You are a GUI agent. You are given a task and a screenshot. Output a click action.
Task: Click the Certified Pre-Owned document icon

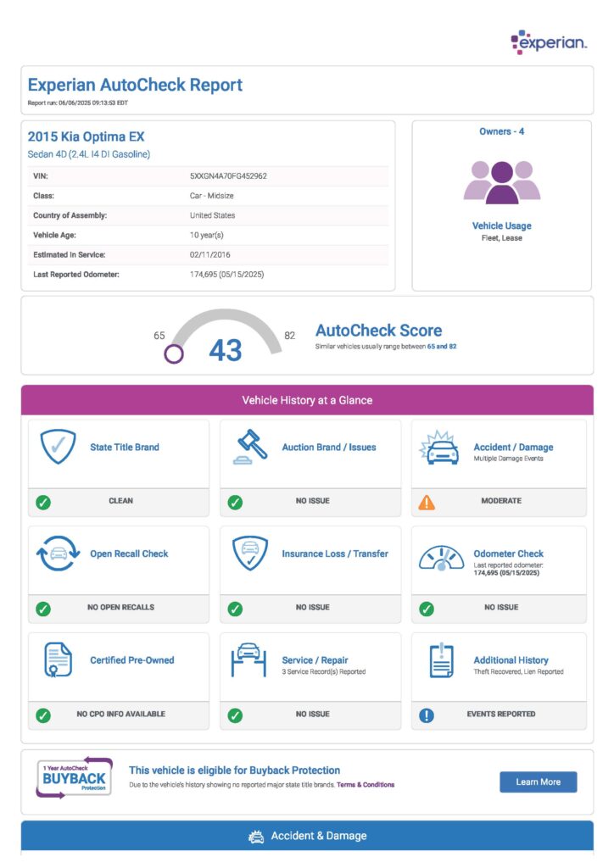(x=59, y=661)
